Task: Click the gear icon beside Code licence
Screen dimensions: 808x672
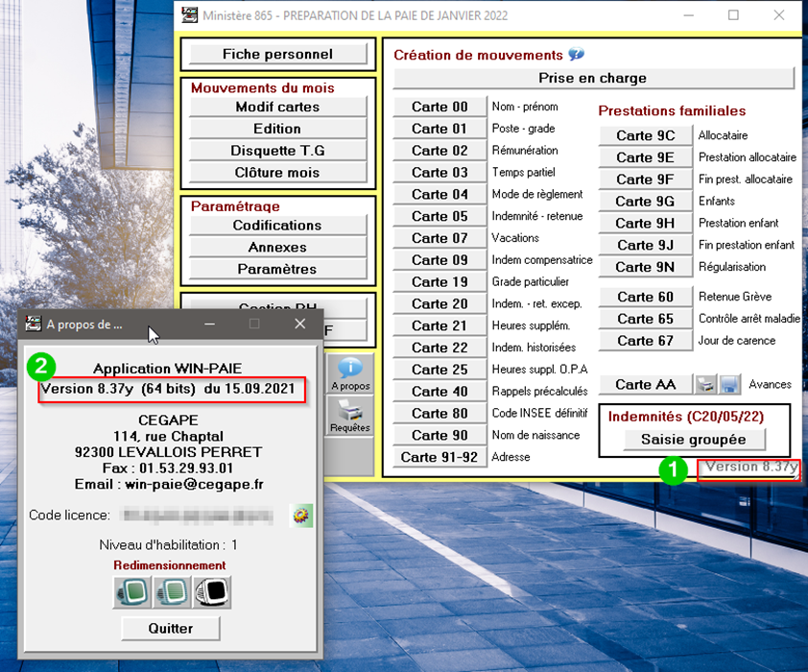Action: tap(301, 516)
